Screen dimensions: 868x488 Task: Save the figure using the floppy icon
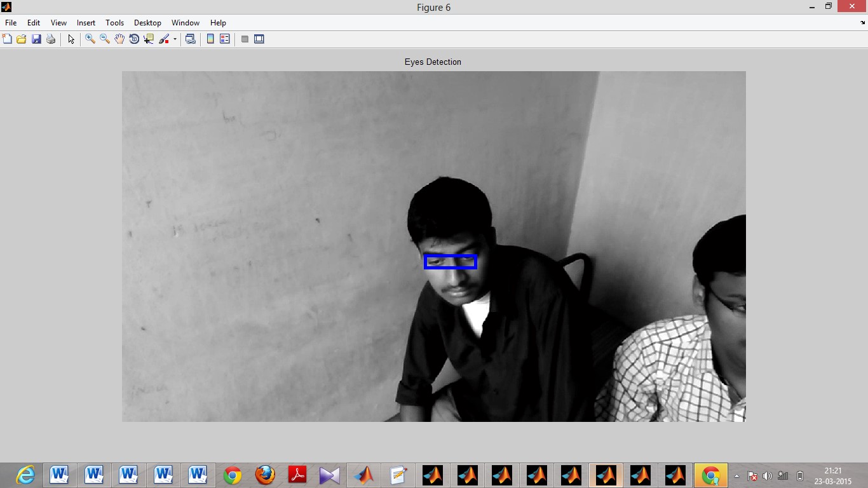coord(36,39)
